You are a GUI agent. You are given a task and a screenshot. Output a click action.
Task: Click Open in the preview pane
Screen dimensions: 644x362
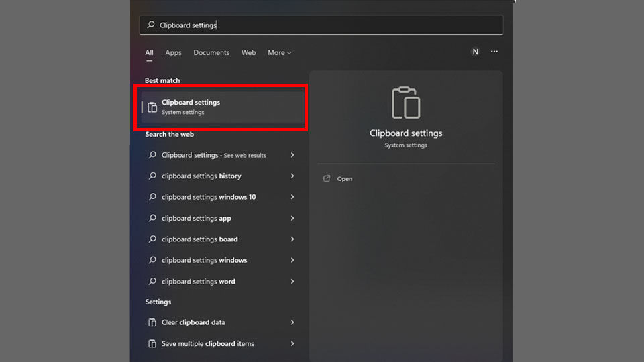pos(344,179)
